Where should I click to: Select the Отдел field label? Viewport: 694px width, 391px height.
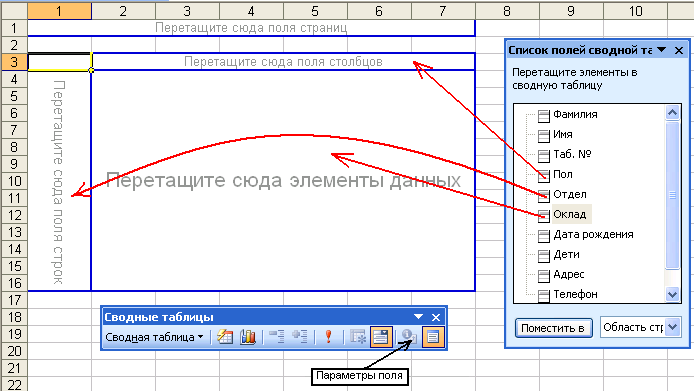click(570, 194)
